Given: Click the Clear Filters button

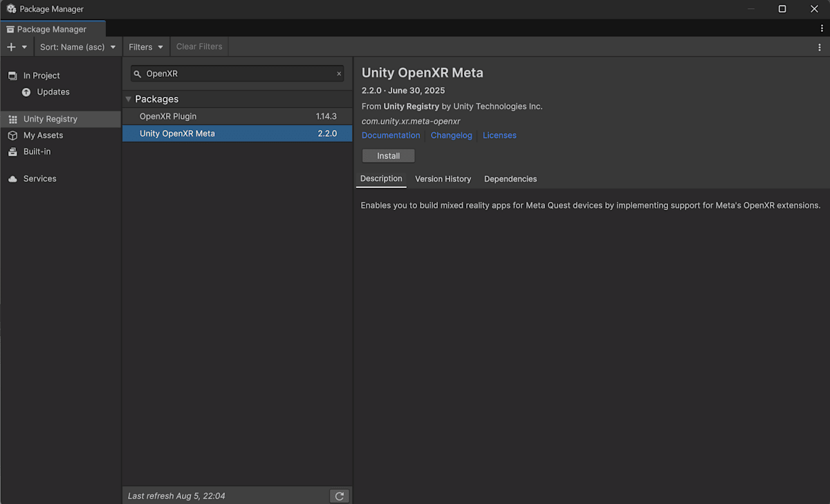Looking at the screenshot, I should tap(199, 47).
